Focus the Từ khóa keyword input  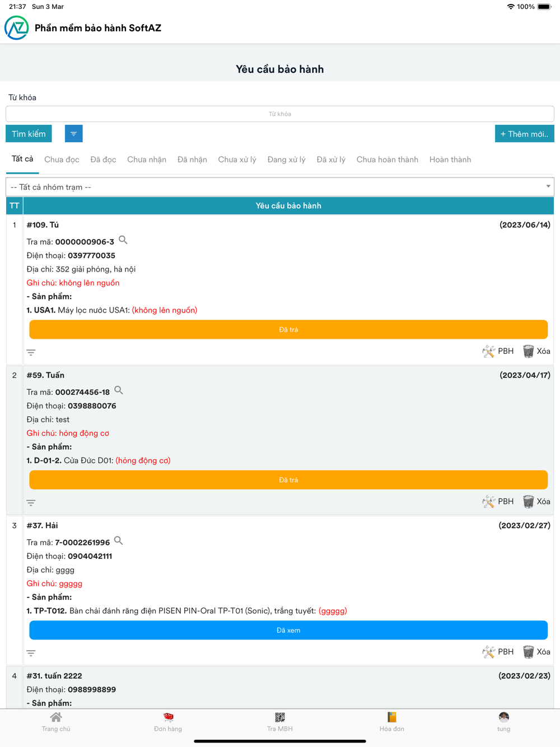(280, 114)
